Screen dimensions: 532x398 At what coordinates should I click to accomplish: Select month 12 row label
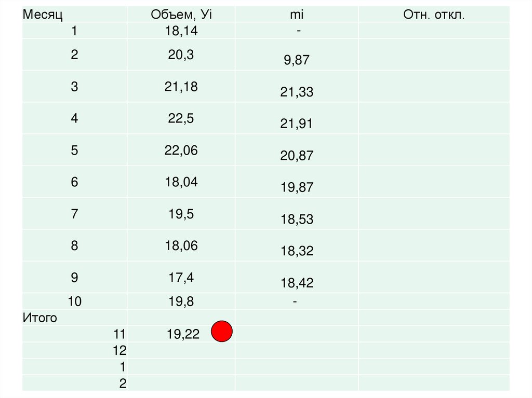pyautogui.click(x=119, y=351)
